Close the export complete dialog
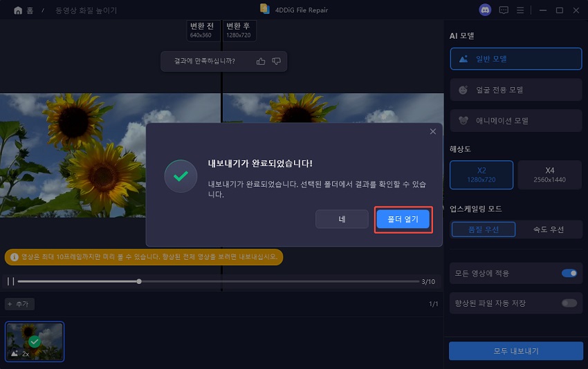This screenshot has height=369, width=588. coord(433,131)
